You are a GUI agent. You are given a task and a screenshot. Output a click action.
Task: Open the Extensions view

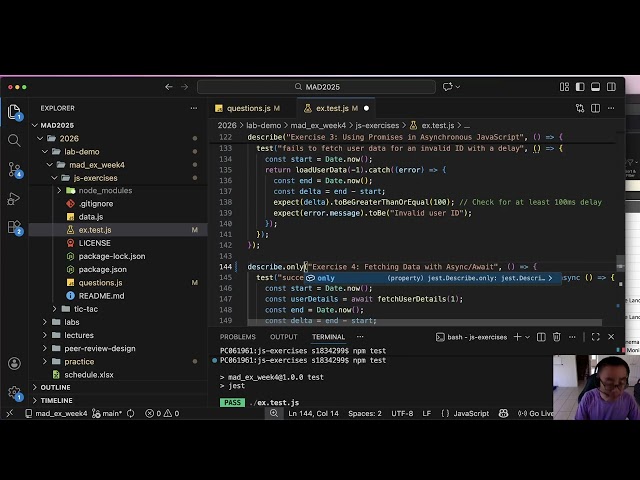coord(15,227)
